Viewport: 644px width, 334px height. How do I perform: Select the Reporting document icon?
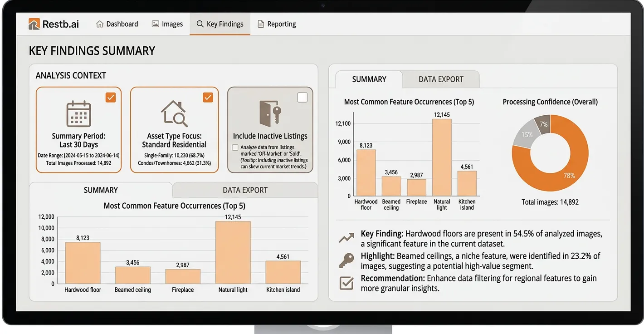click(261, 24)
